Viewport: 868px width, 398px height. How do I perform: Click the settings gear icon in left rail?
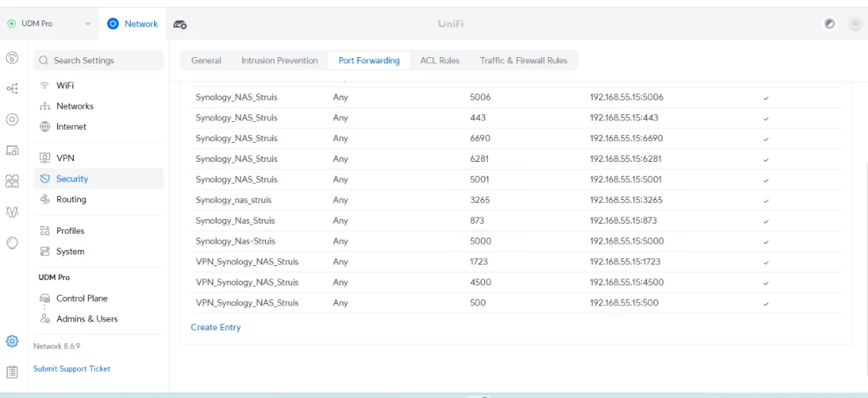pos(12,341)
